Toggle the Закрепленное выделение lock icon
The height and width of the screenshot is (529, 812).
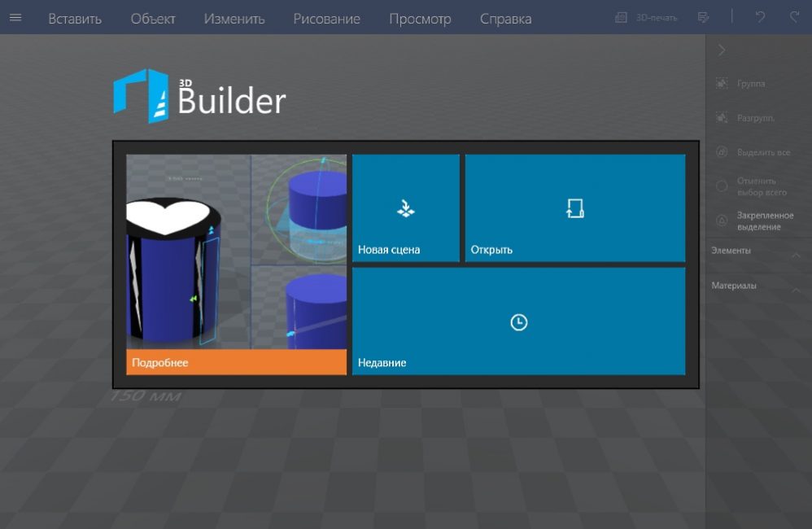722,221
